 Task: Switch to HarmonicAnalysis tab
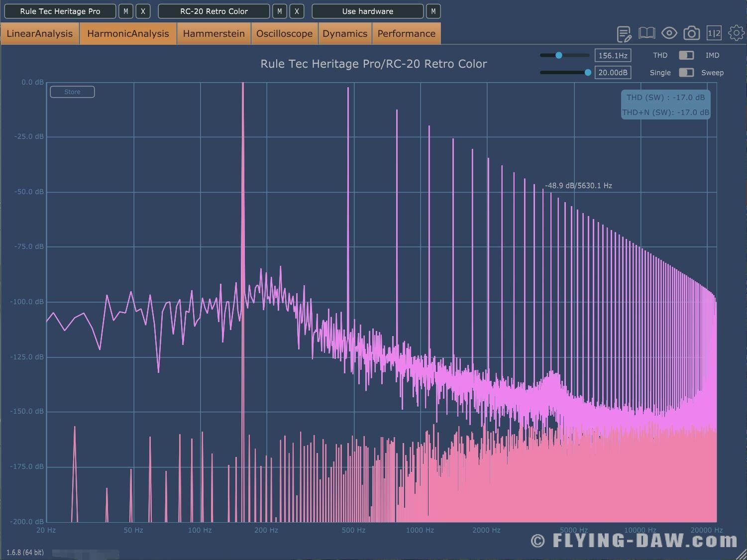point(128,33)
